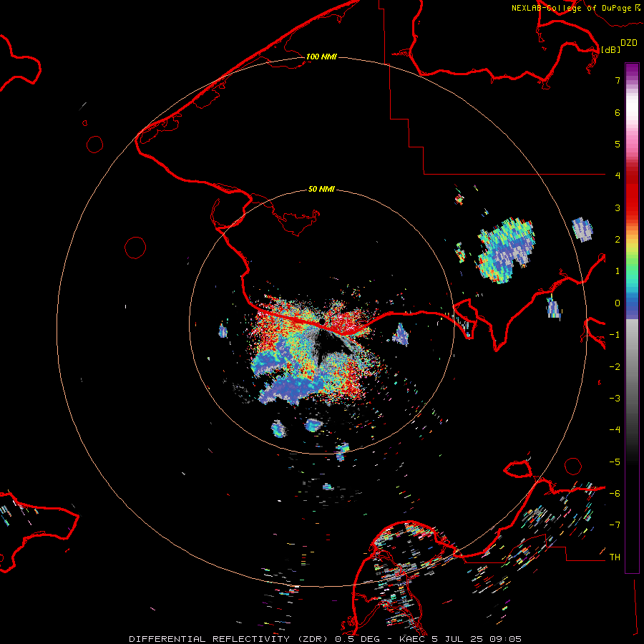Click the NEXLAB-College of DuPage credit text
Image resolution: width=644 pixels, height=644 pixels.
pos(575,8)
